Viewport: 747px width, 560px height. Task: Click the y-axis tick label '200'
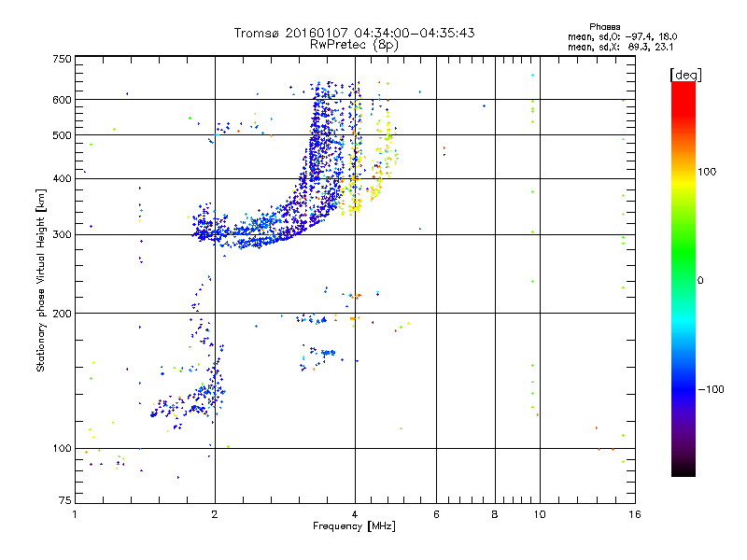(62, 314)
